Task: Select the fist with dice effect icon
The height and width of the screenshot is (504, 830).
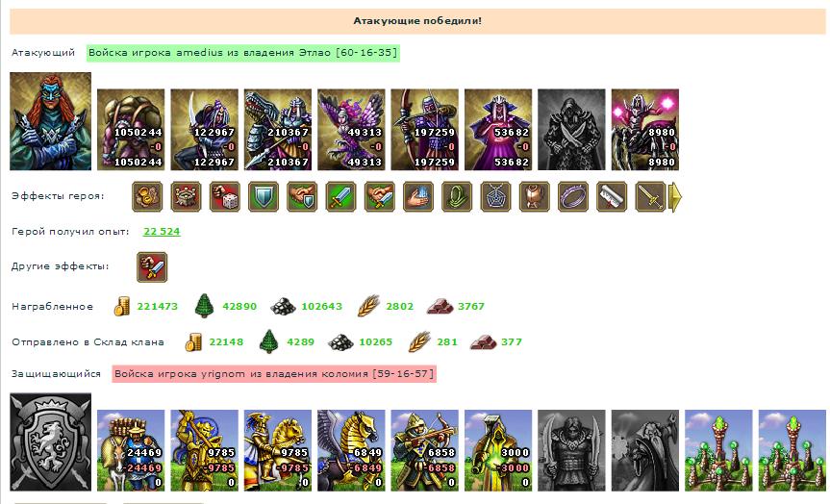Action: coord(225,196)
